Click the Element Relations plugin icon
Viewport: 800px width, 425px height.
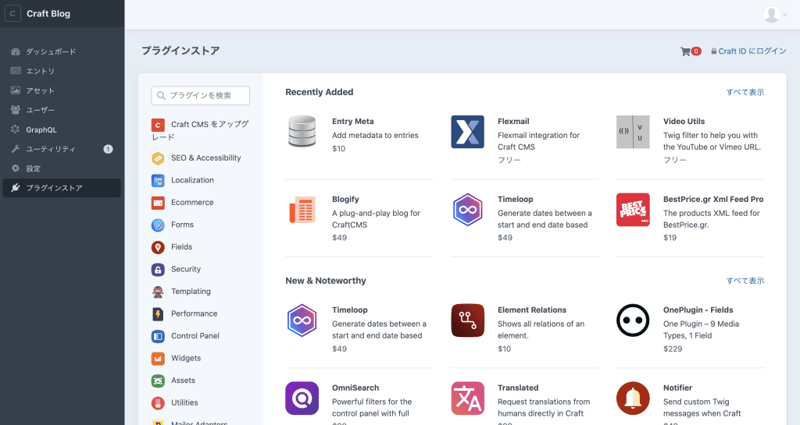[468, 320]
